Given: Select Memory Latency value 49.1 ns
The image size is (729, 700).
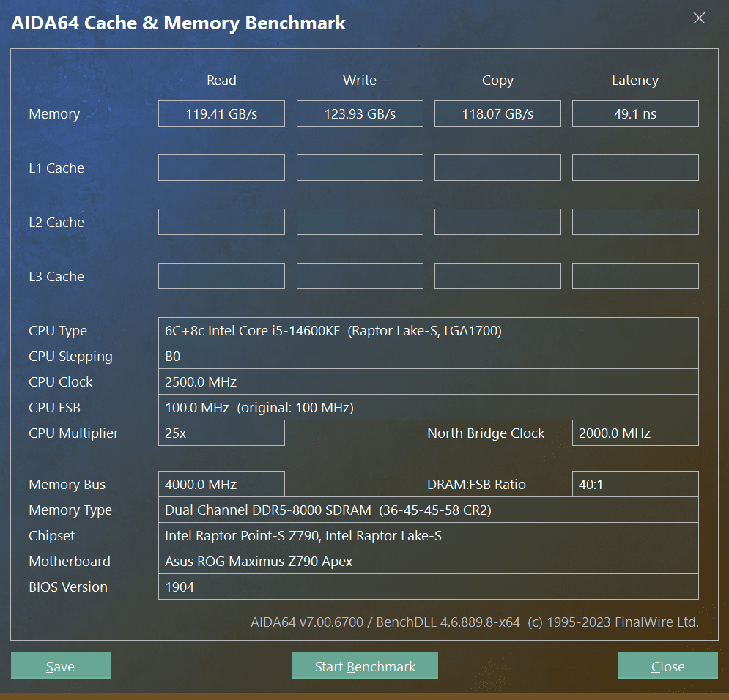Looking at the screenshot, I should tap(635, 113).
